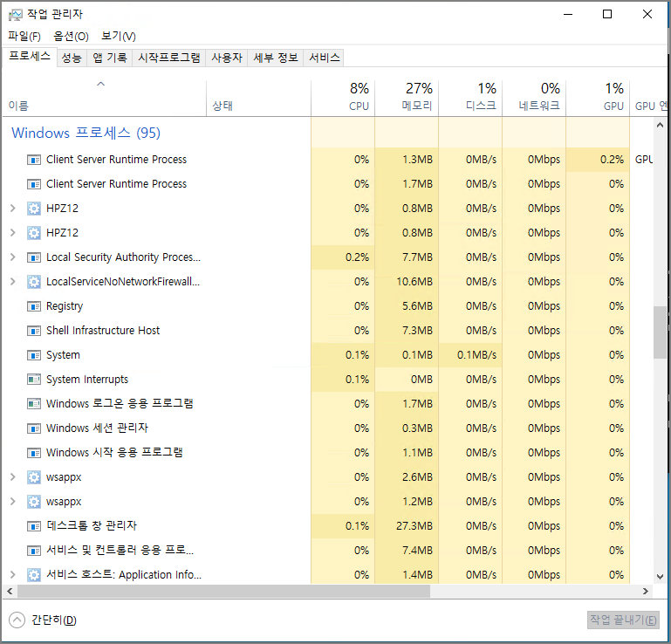Switch to the 사용자 tab
Image resolution: width=671 pixels, height=644 pixels.
point(227,58)
